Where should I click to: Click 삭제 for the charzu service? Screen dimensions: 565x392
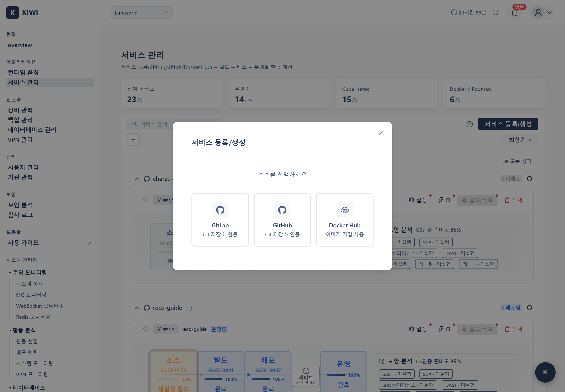pyautogui.click(x=513, y=200)
